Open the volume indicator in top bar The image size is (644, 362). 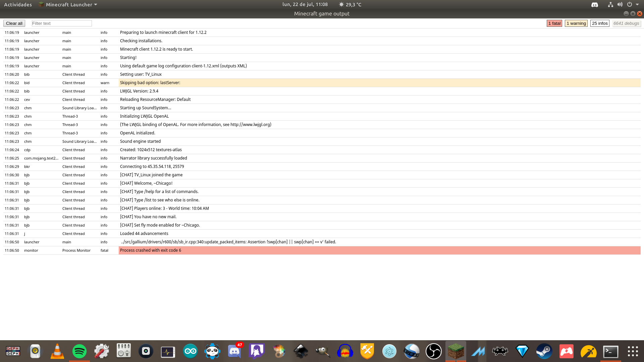(620, 4)
